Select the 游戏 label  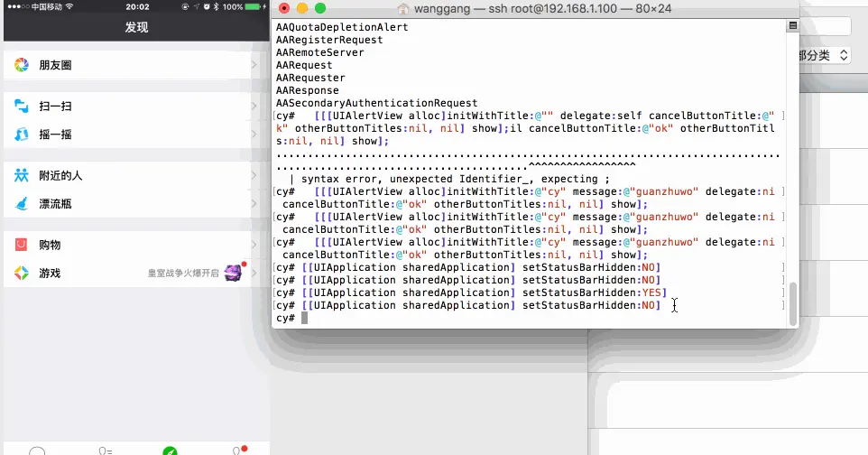50,273
